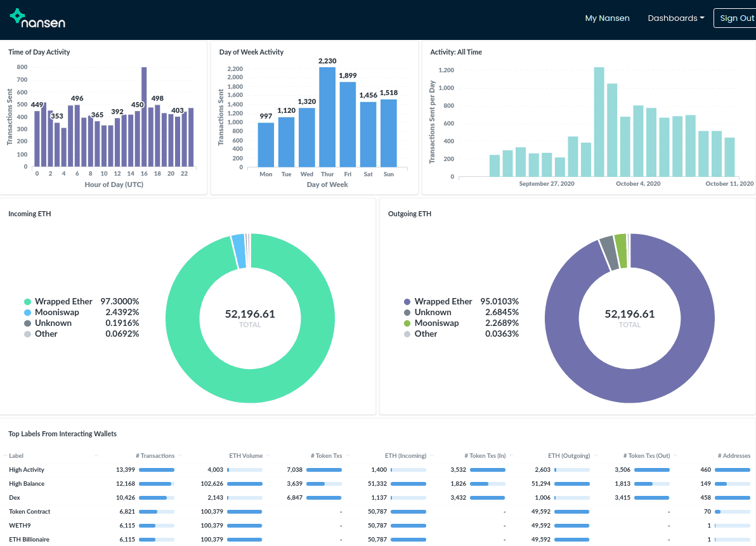
Task: Select My Nansen in the navigation bar
Action: [x=607, y=18]
